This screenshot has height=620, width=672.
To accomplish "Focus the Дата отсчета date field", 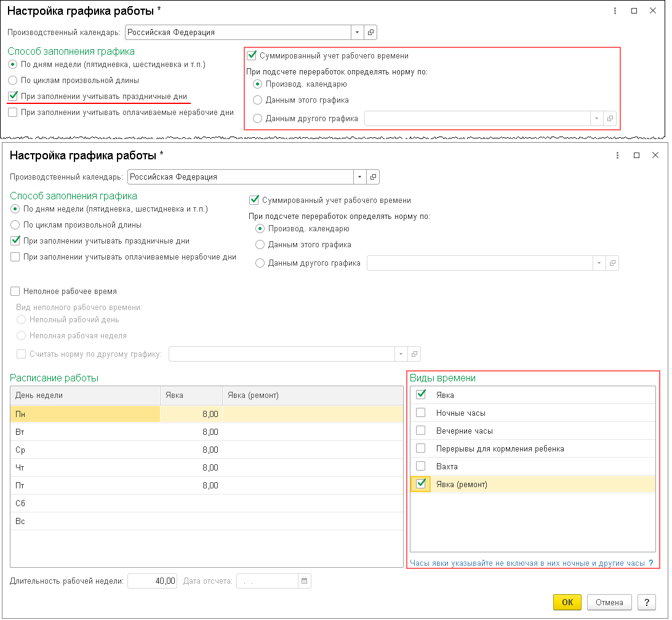I will (x=268, y=581).
